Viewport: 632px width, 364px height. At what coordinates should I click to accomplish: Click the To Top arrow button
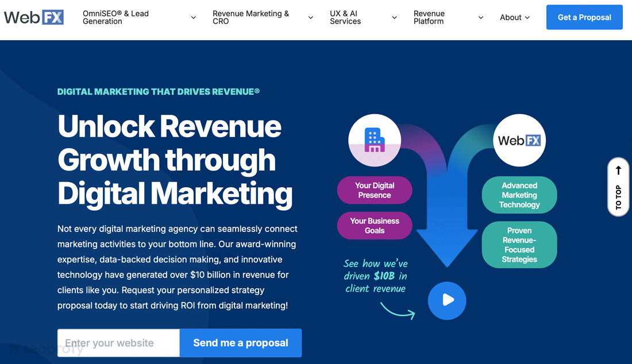tap(618, 187)
